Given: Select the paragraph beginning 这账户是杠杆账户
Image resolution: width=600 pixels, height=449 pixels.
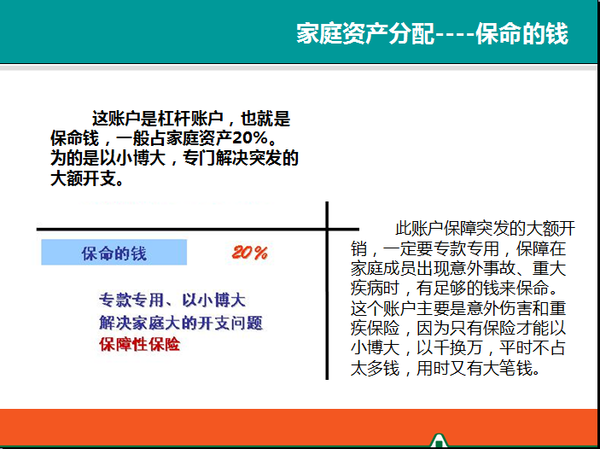Looking at the screenshot, I should [x=174, y=149].
